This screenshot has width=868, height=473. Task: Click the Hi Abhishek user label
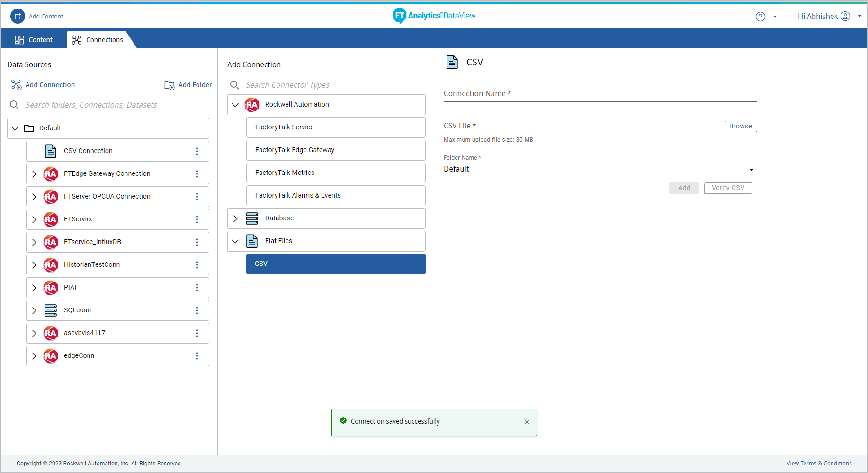[818, 17]
